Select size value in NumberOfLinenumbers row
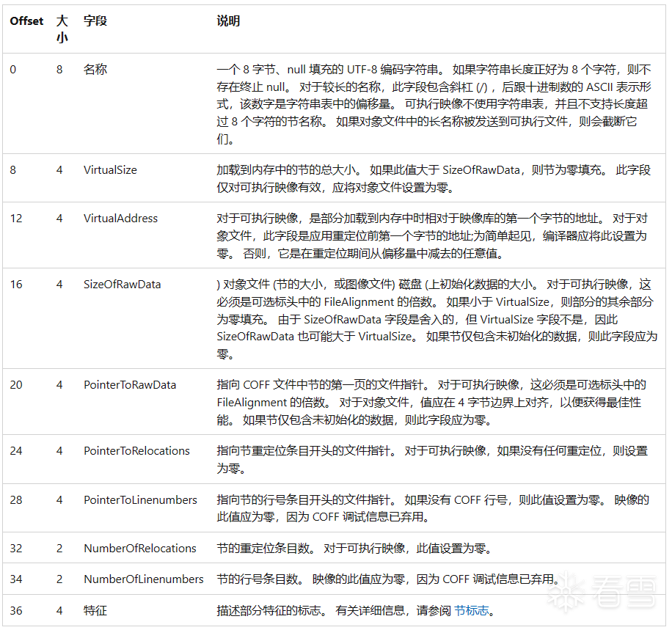Viewport: 672px width, 630px height. point(59,579)
